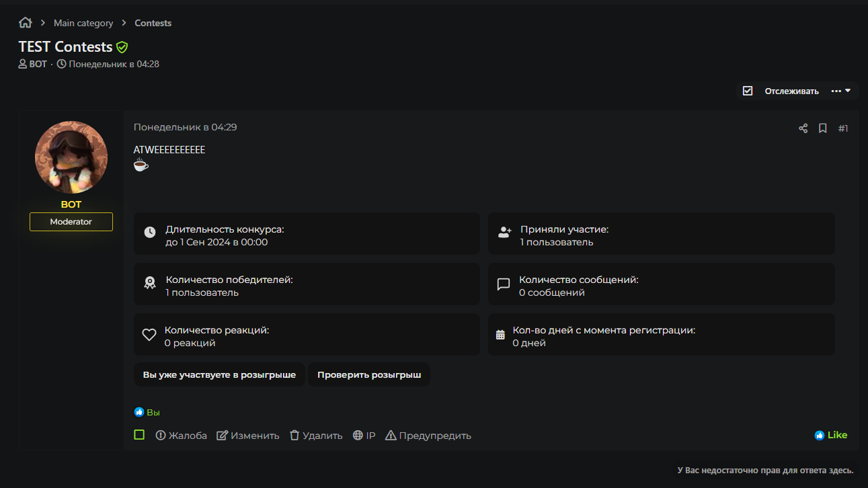Click Жалоба to report the post

pyautogui.click(x=181, y=436)
